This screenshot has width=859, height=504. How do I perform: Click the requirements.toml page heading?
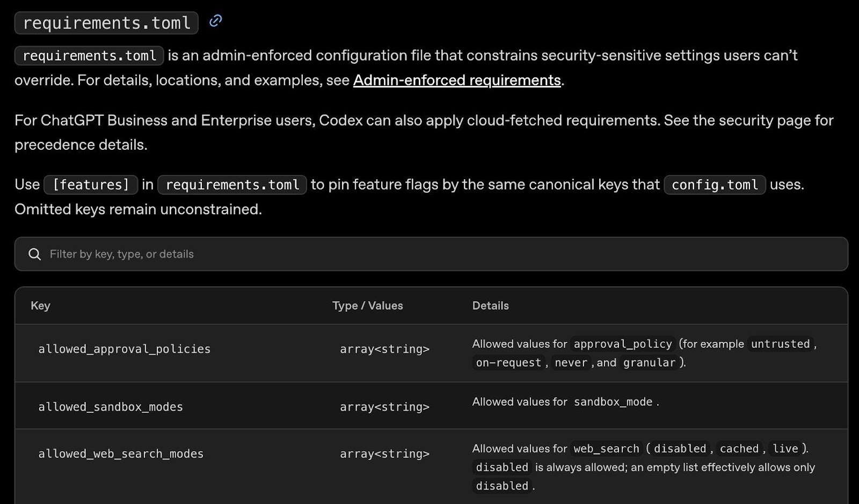[106, 23]
